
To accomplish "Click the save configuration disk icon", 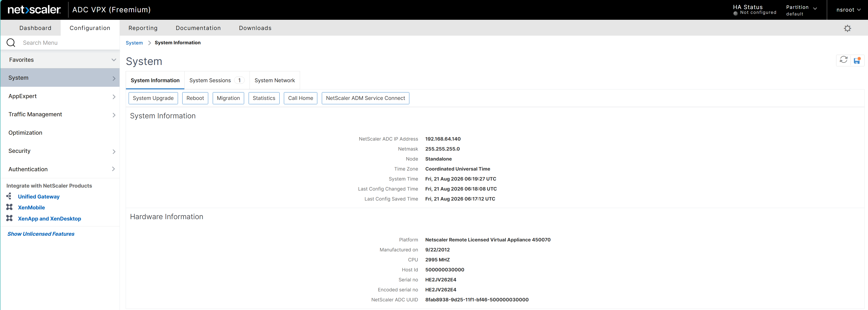I will [857, 60].
